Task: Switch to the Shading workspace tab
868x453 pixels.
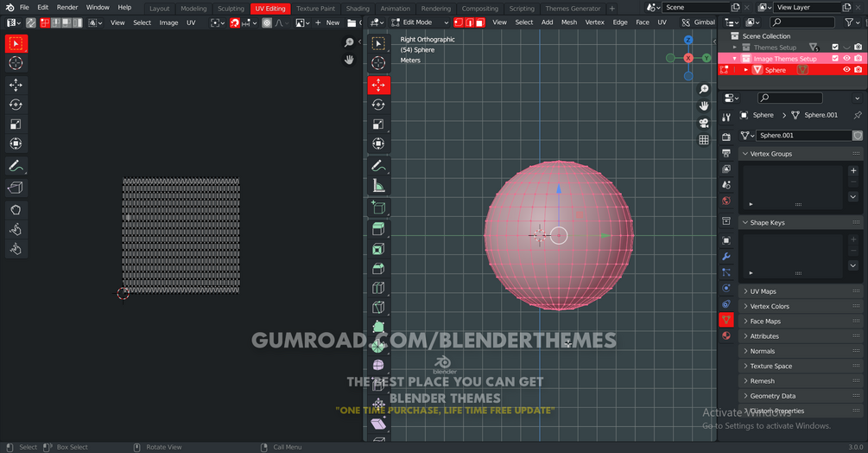Action: click(358, 9)
